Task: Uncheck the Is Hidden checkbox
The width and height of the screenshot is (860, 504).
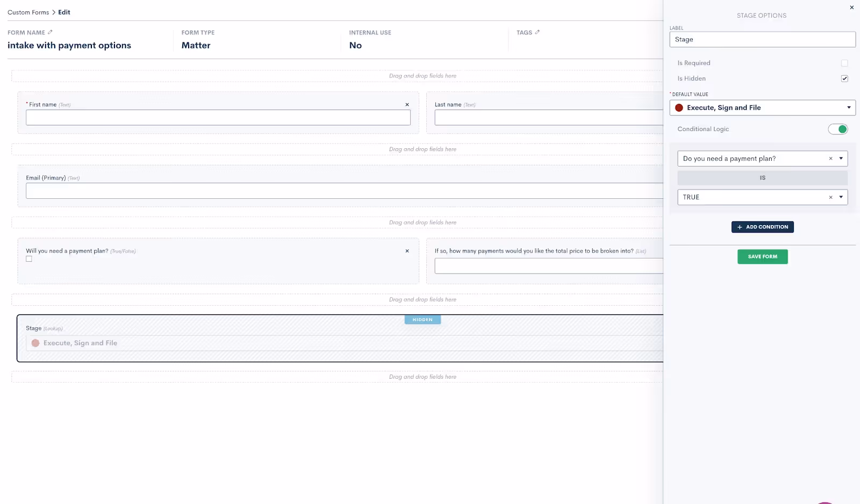Action: tap(844, 78)
